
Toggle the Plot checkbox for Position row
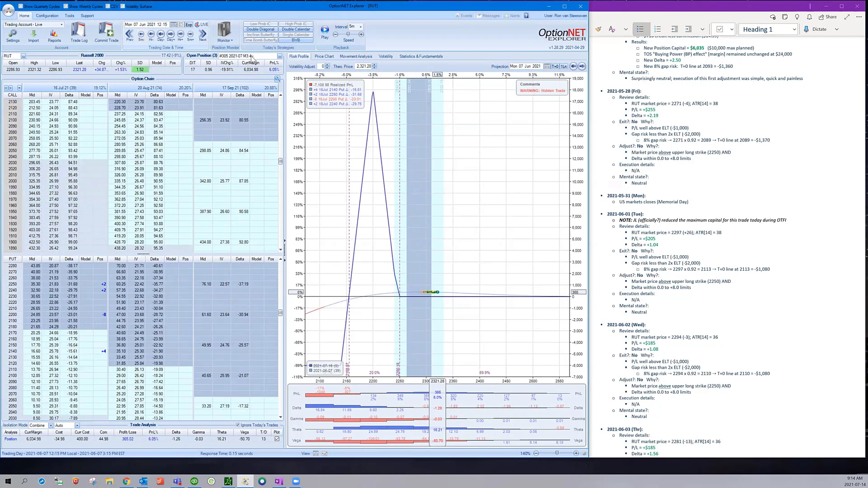pyautogui.click(x=277, y=439)
